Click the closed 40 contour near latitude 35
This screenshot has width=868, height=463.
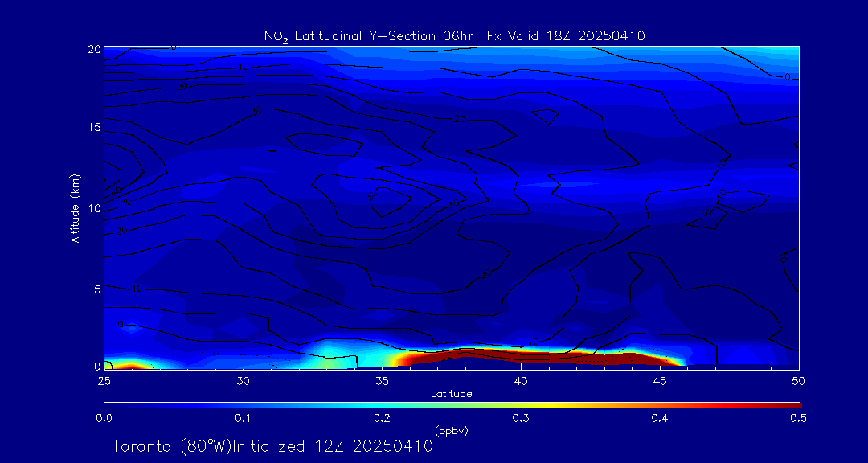point(391,202)
